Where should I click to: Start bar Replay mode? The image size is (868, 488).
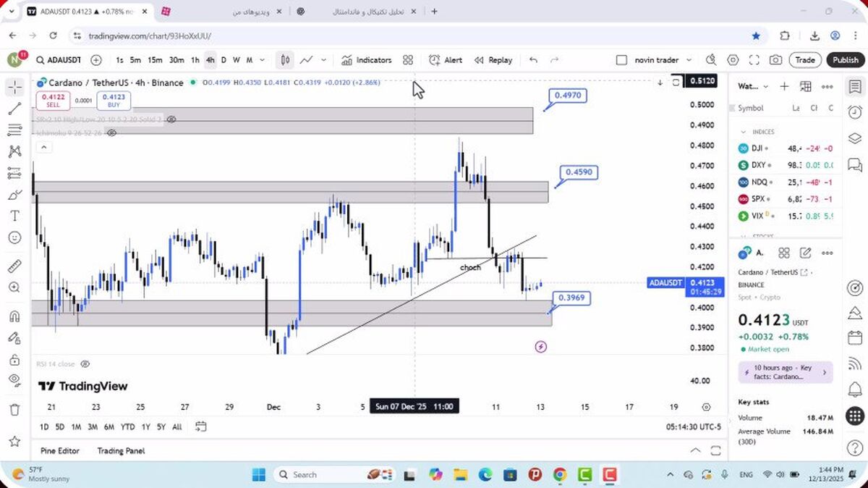(x=493, y=60)
